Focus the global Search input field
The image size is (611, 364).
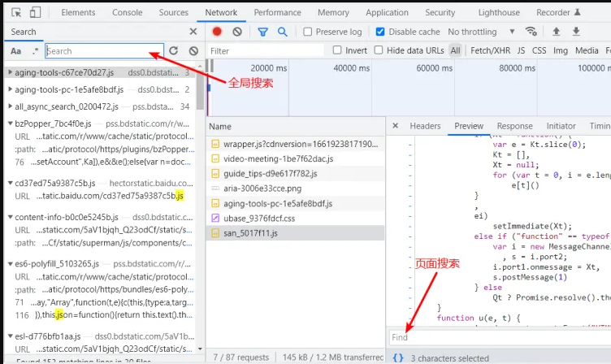pos(104,50)
